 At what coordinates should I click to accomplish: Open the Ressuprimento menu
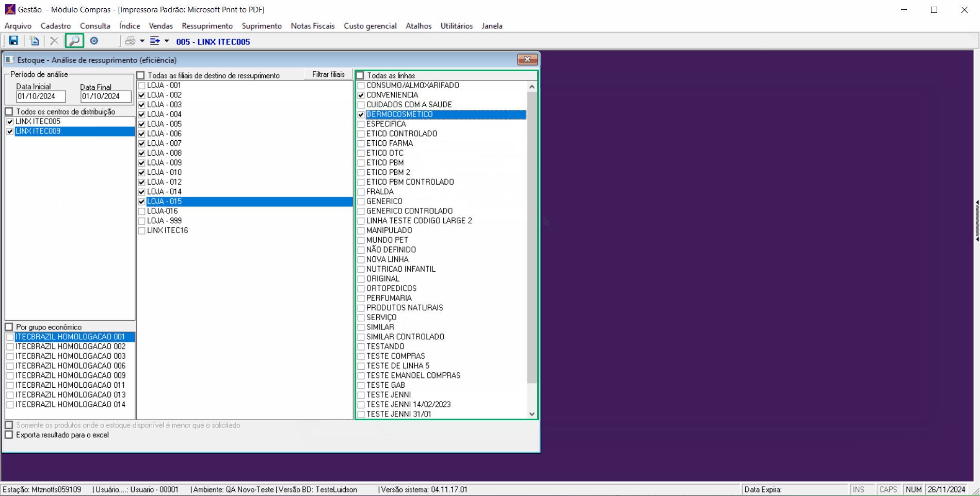(x=207, y=26)
